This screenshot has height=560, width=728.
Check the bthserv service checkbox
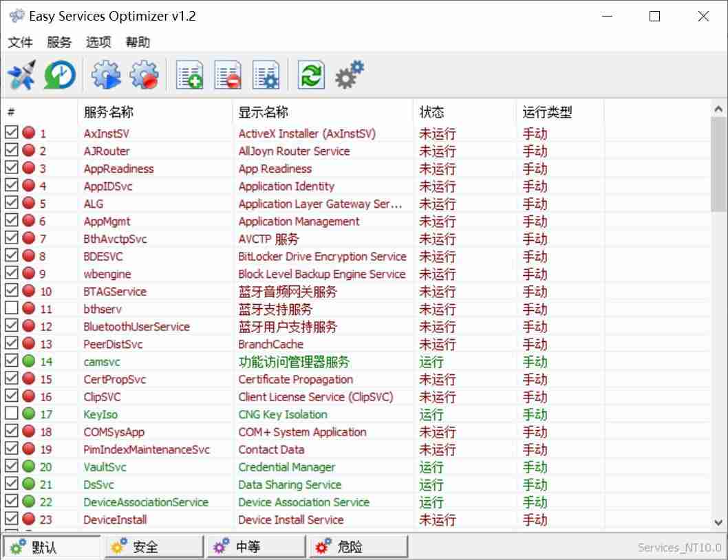click(12, 308)
